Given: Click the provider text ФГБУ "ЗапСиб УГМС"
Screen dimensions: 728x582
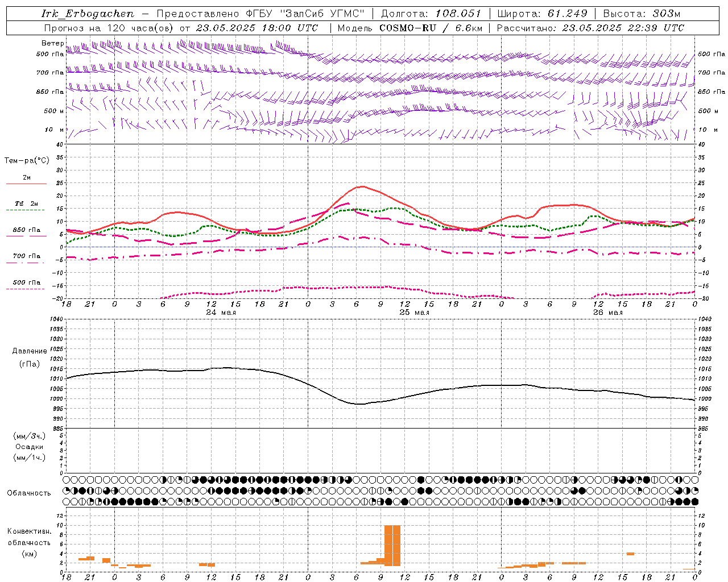Looking at the screenshot, I should [x=306, y=14].
